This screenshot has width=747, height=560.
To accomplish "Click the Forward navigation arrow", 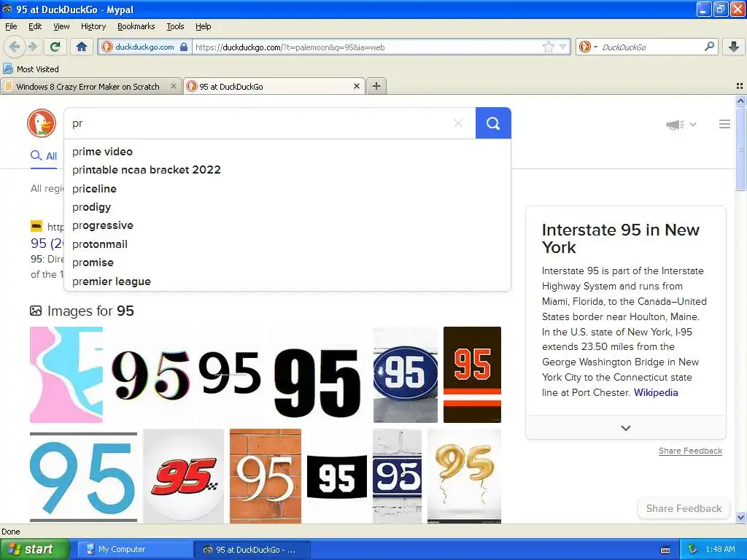I will point(32,47).
